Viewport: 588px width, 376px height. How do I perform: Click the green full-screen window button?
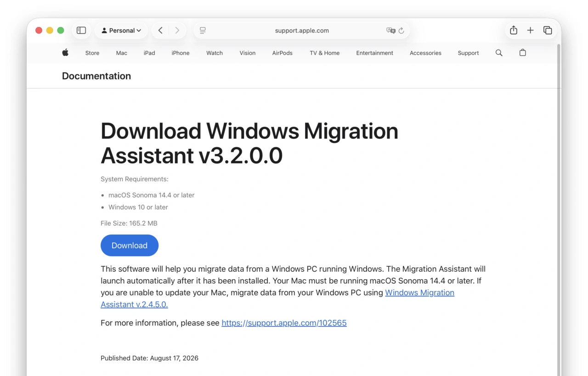coord(61,30)
